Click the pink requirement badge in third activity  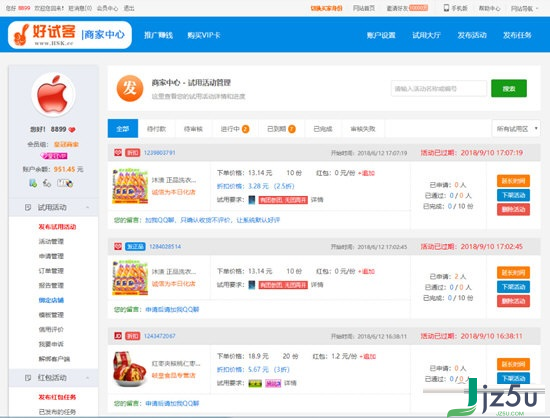pos(273,383)
